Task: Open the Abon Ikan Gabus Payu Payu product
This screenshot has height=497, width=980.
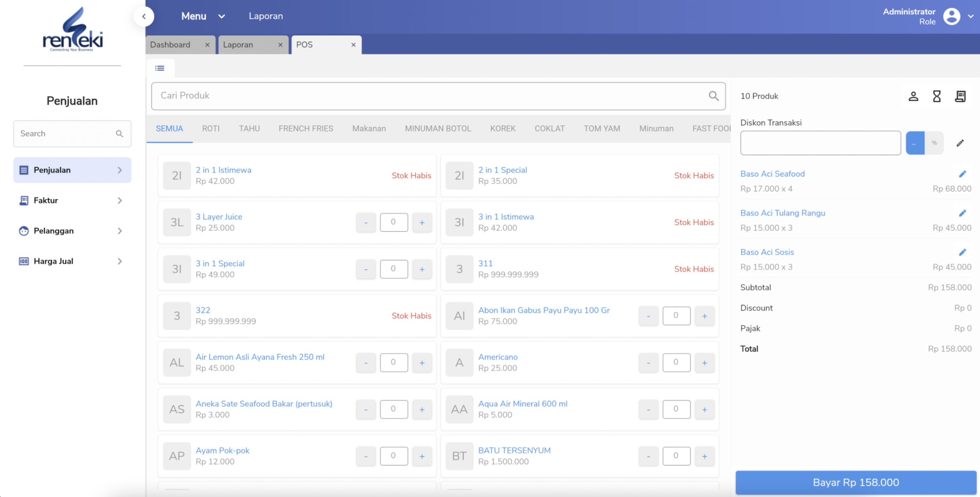Action: click(x=544, y=310)
